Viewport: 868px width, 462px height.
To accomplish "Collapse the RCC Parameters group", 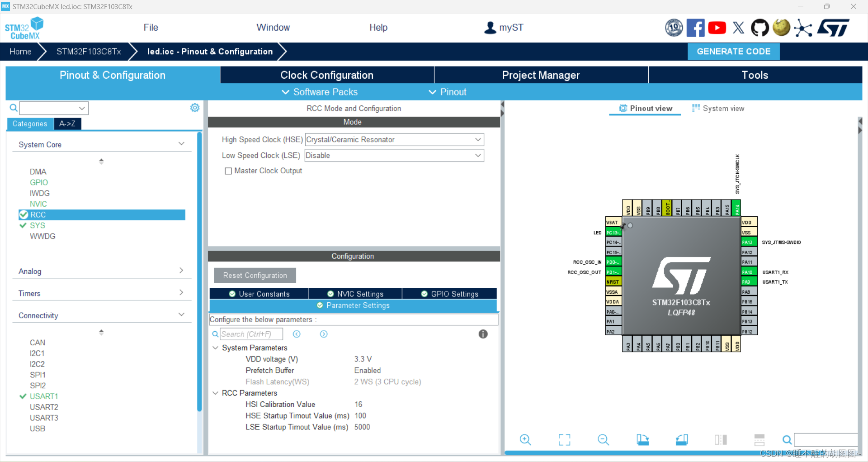I will 216,393.
